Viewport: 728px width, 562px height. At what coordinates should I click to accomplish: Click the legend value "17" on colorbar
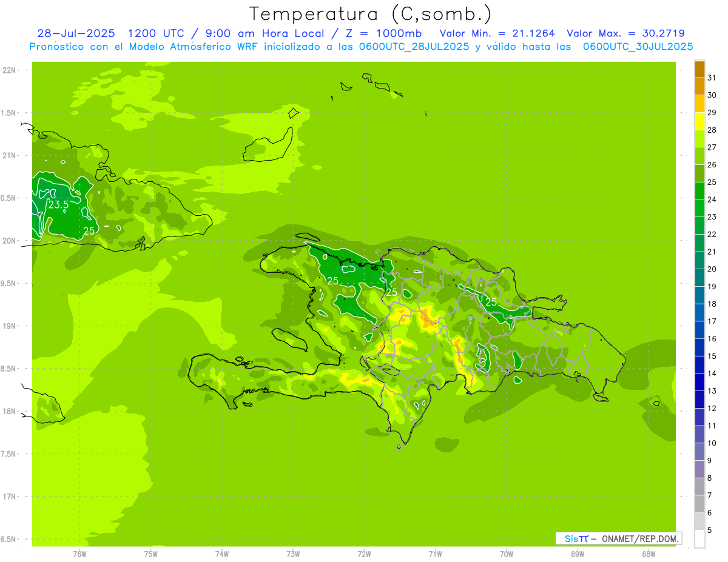tap(712, 321)
